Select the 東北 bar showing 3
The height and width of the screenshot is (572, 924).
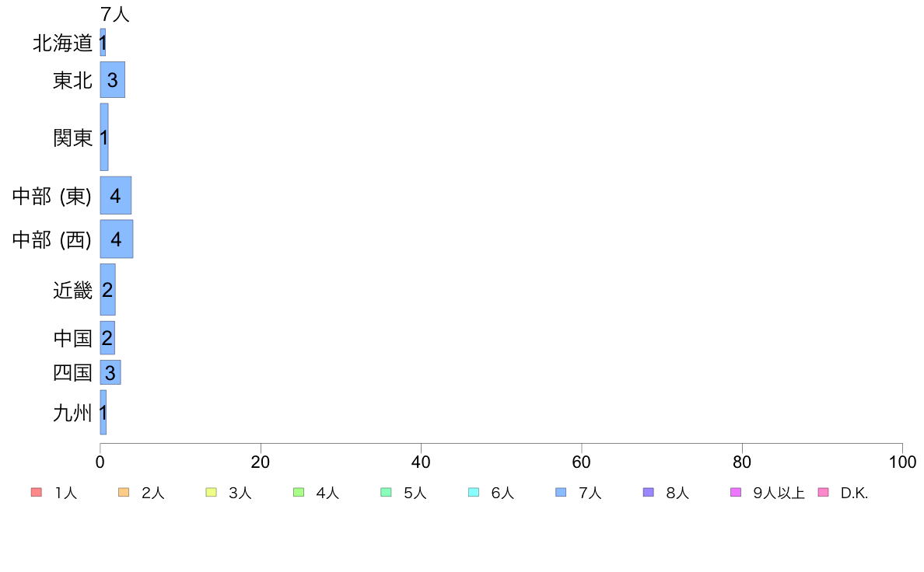(113, 79)
